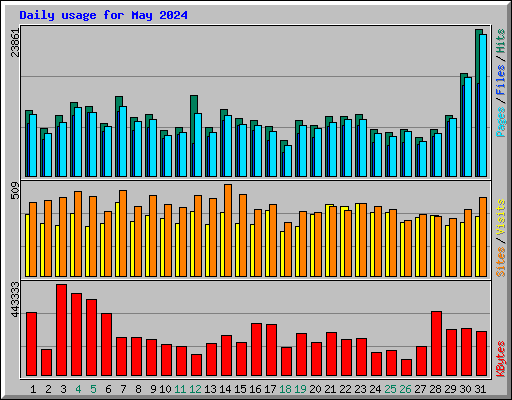Screen dimensions: 512x400
Task: Click day label 20 on the x-axis
Action: tap(315, 389)
